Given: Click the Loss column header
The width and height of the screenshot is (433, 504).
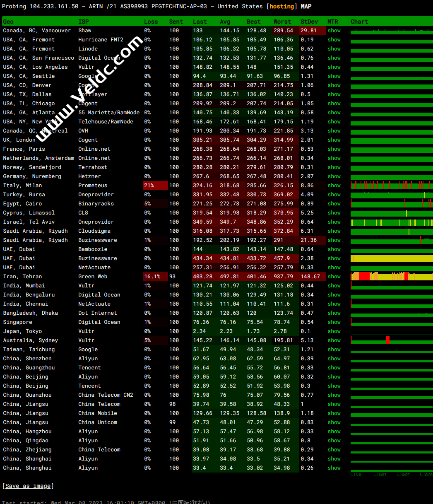Looking at the screenshot, I should (151, 22).
